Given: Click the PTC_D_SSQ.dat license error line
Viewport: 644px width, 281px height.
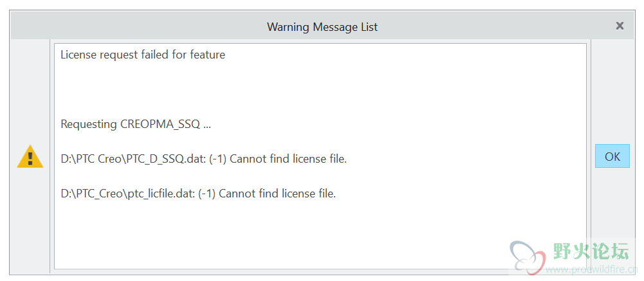Looking at the screenshot, I should (x=204, y=159).
